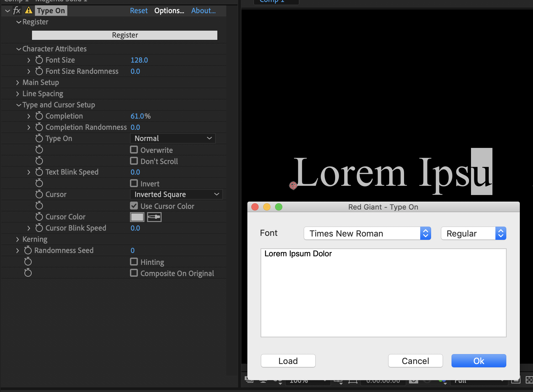This screenshot has width=533, height=392.
Task: Click the Text Blink Speed value 0.0
Action: (135, 172)
